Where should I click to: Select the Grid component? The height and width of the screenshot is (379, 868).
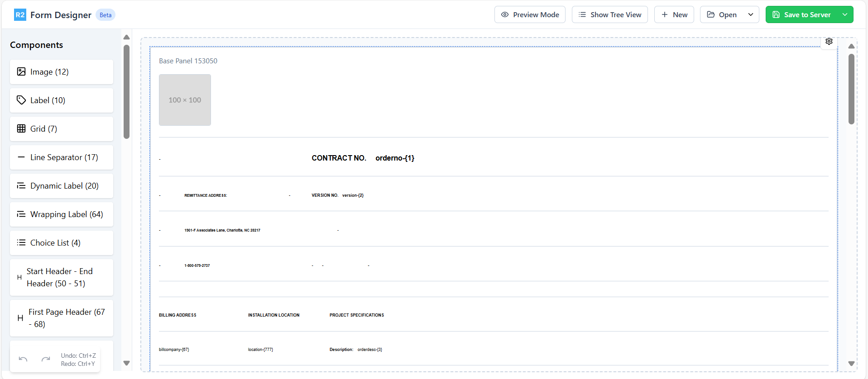click(62, 129)
